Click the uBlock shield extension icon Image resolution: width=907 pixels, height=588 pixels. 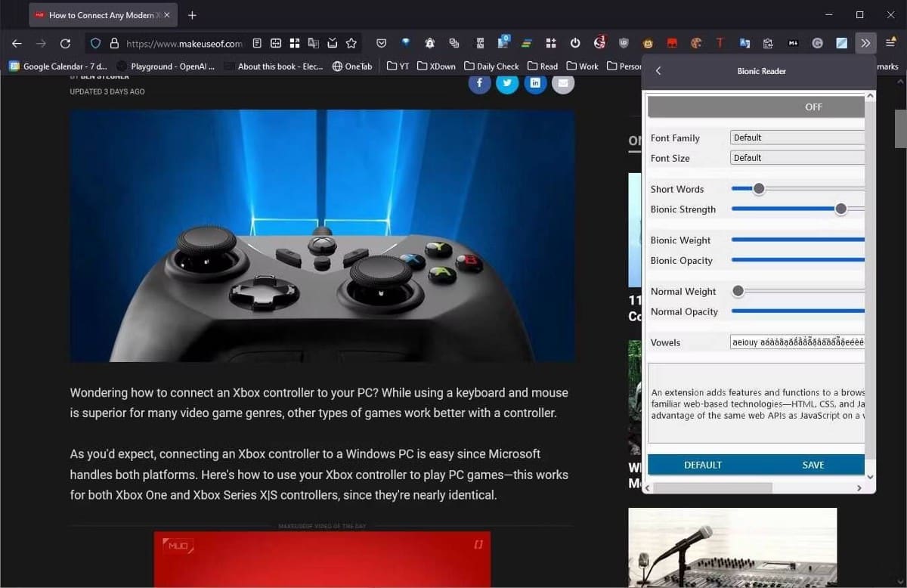point(624,44)
